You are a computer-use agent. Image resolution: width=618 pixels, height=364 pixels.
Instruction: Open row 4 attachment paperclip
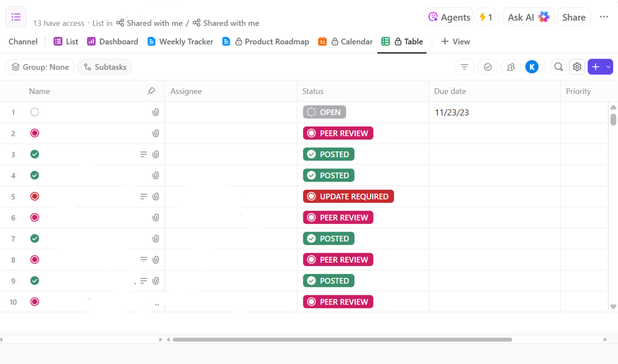pyautogui.click(x=156, y=176)
